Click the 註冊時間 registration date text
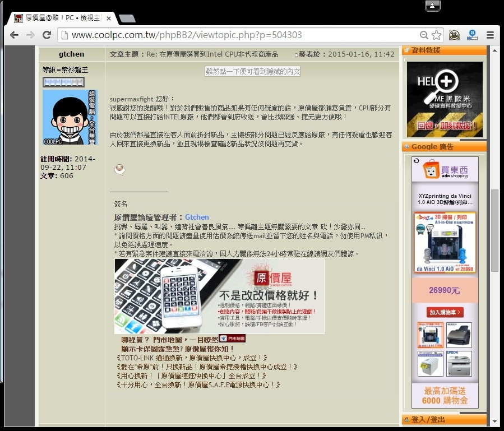Screen dimensions: 504x431 tap(68, 163)
